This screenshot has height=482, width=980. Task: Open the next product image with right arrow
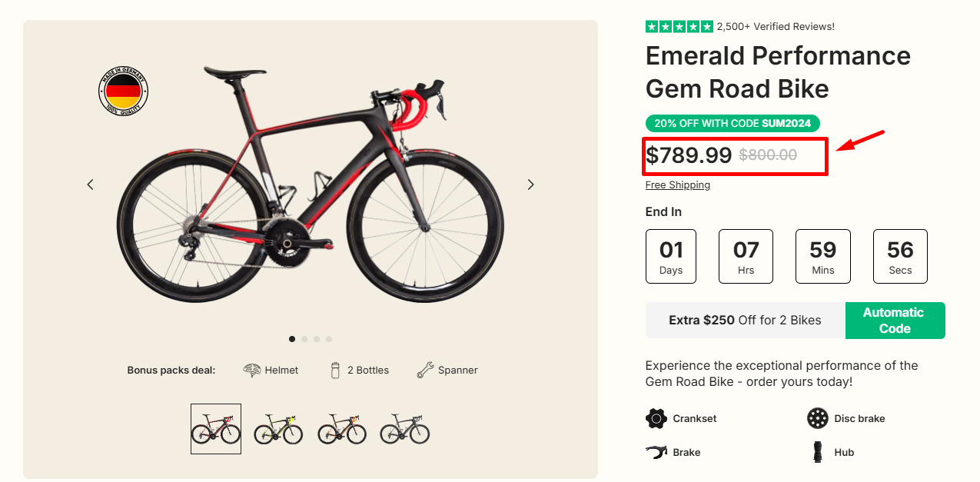click(x=530, y=184)
